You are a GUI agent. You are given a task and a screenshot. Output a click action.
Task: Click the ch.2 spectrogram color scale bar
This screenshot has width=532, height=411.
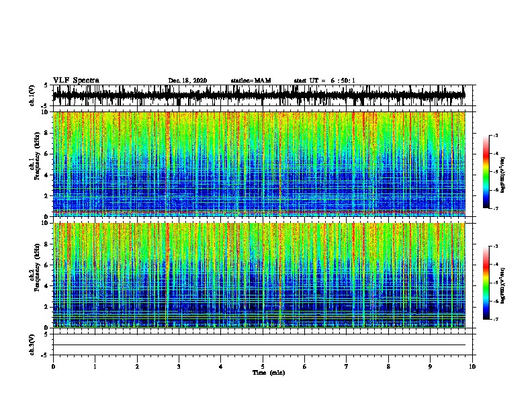pyautogui.click(x=486, y=283)
